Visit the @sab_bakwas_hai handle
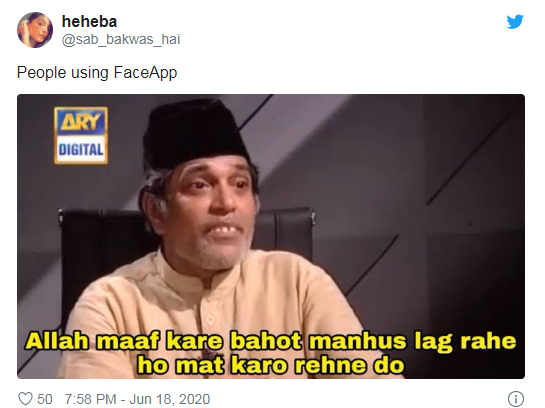The image size is (545, 408). [121, 39]
